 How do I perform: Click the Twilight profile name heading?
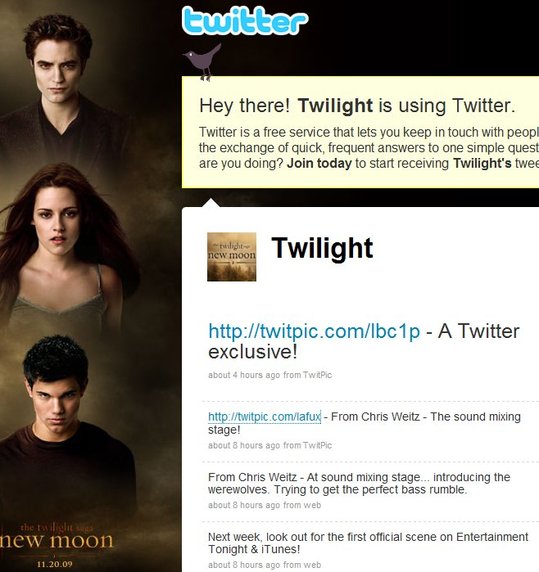pyautogui.click(x=322, y=248)
